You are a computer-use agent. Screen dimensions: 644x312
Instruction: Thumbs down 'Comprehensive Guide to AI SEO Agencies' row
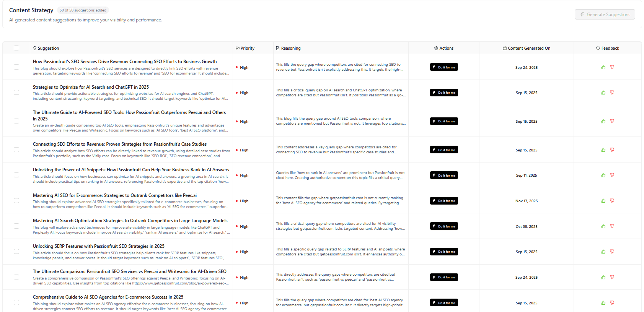pos(612,303)
